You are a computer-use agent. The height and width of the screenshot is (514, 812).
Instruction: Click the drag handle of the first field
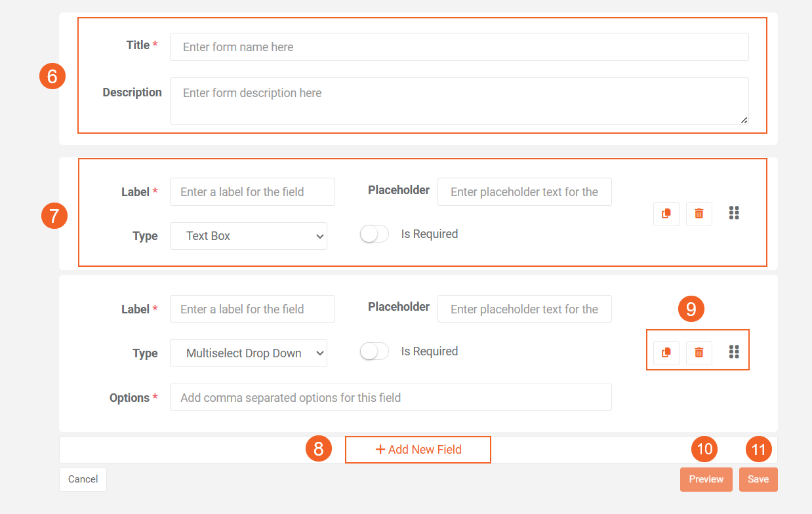734,212
